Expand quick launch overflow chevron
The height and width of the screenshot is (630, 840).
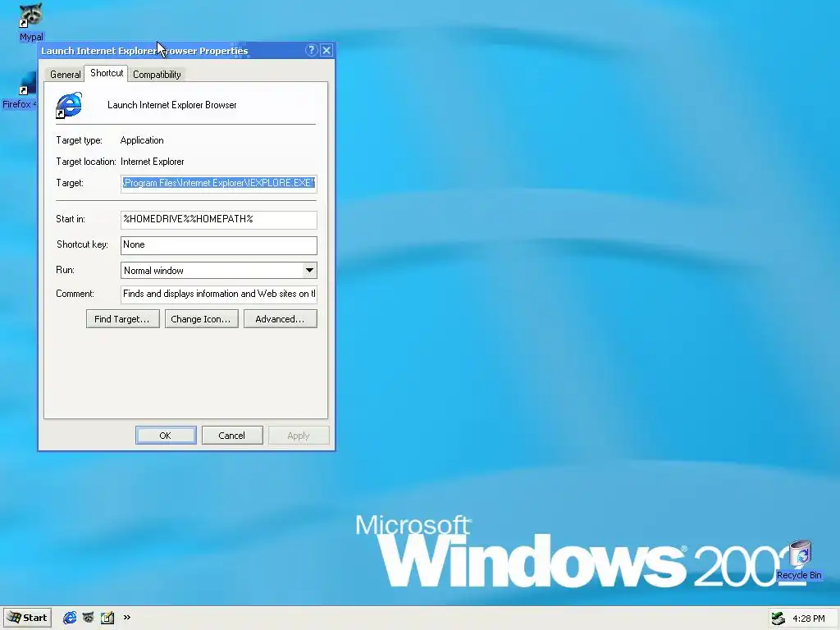tap(127, 617)
